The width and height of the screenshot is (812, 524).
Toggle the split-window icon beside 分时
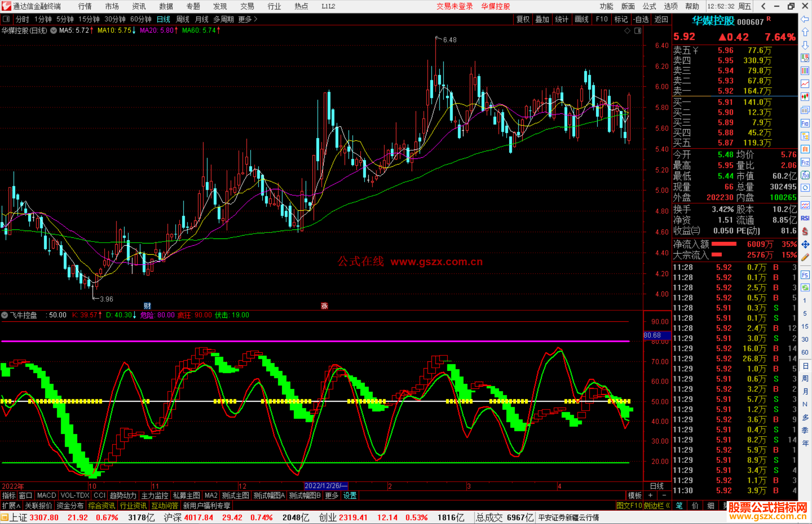tap(6, 19)
